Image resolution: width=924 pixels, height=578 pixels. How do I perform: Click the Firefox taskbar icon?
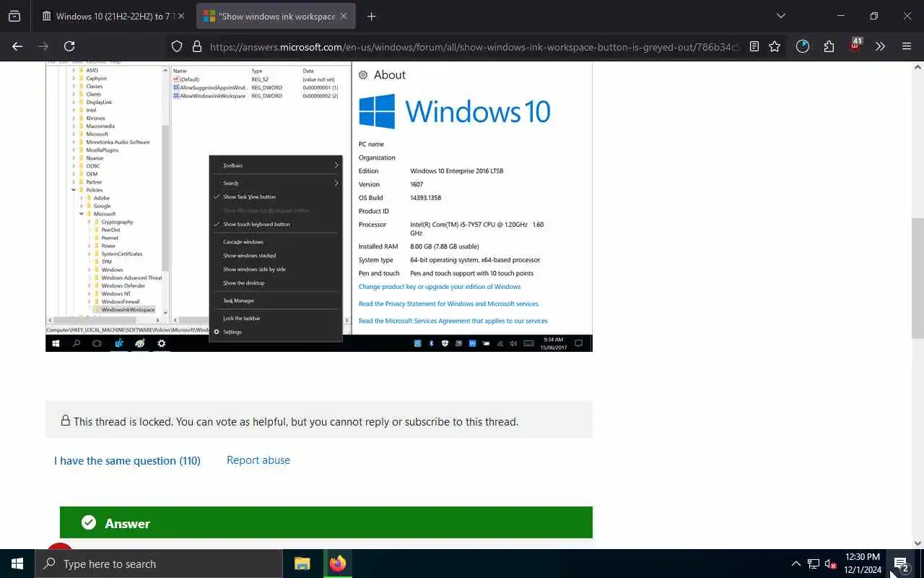(337, 564)
